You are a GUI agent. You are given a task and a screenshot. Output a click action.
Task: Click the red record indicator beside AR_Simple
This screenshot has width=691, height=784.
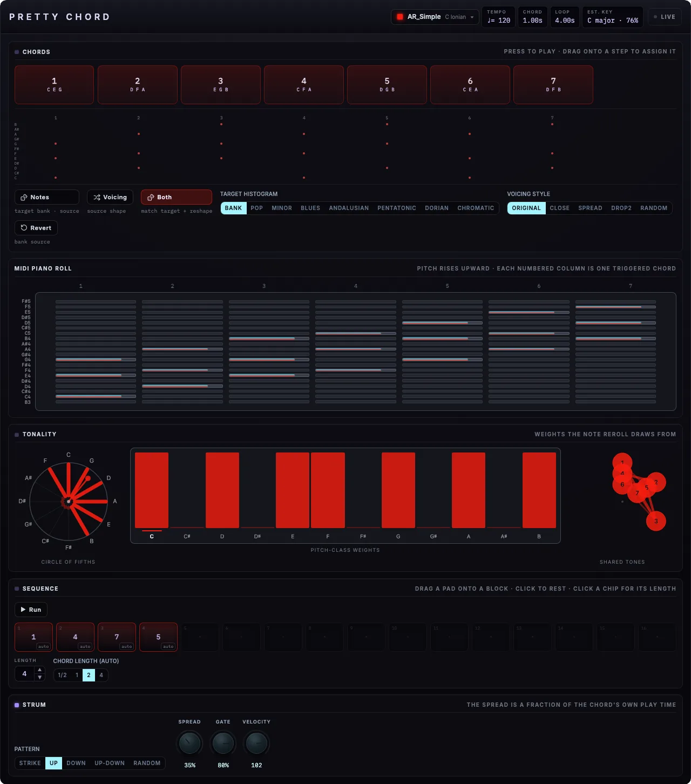(x=400, y=17)
